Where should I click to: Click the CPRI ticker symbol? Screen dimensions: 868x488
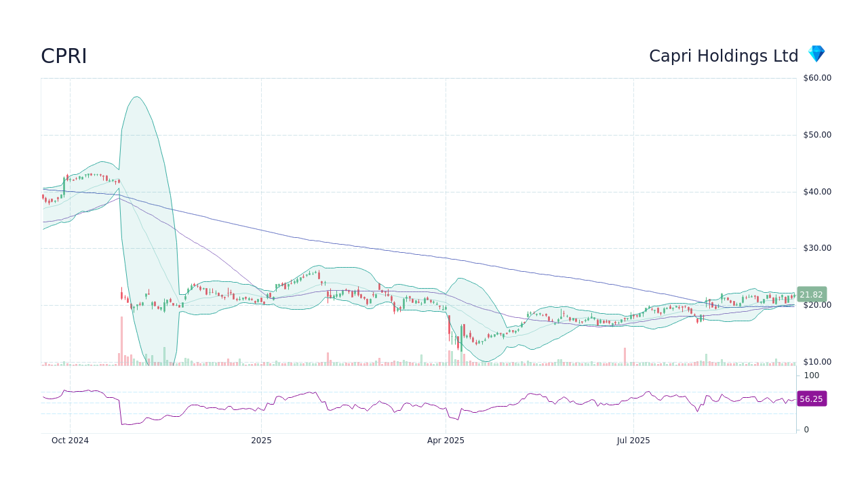point(63,57)
